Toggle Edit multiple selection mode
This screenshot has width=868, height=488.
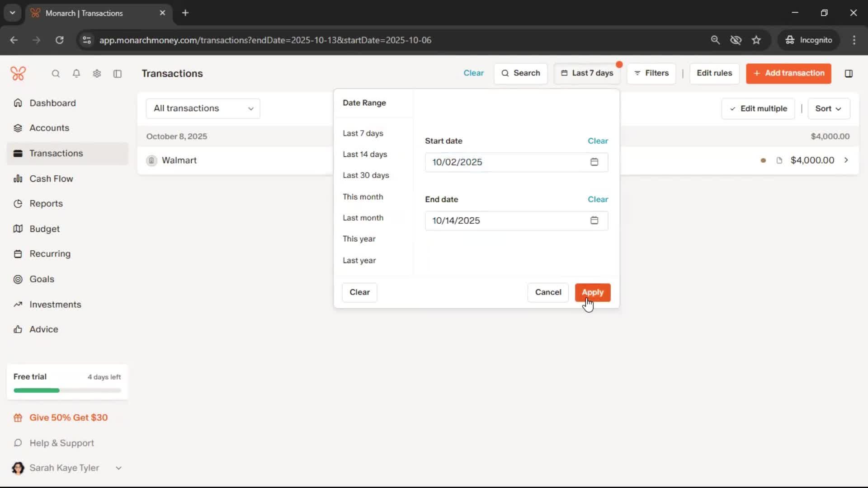pyautogui.click(x=758, y=108)
